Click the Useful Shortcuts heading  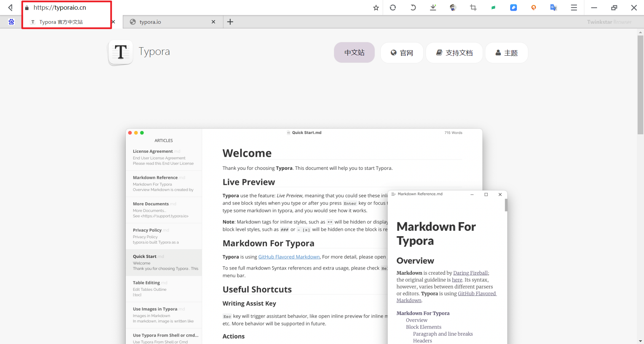click(257, 289)
